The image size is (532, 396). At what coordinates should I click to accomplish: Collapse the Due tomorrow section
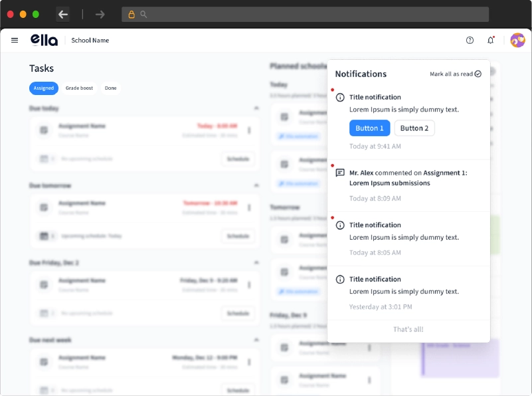click(256, 185)
